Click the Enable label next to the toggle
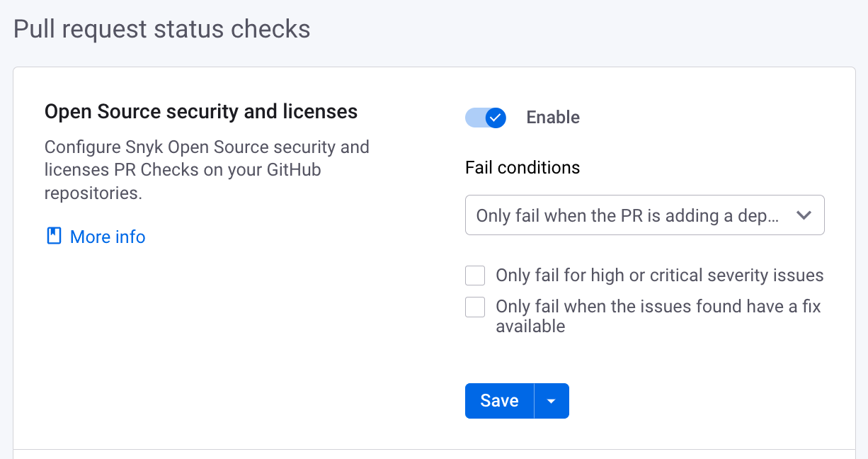868x459 pixels. [x=553, y=118]
